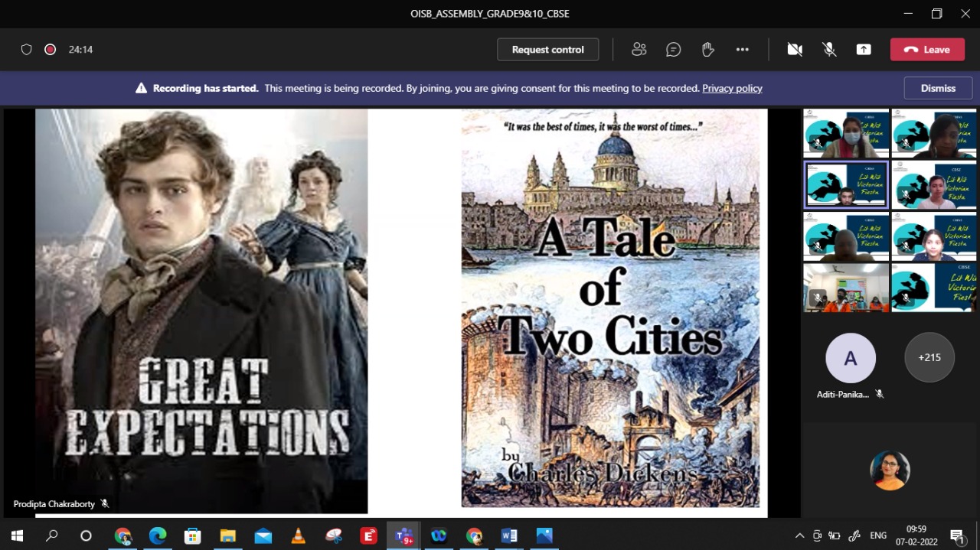Turn on the camera
Image resolution: width=980 pixels, height=550 pixels.
(x=795, y=50)
